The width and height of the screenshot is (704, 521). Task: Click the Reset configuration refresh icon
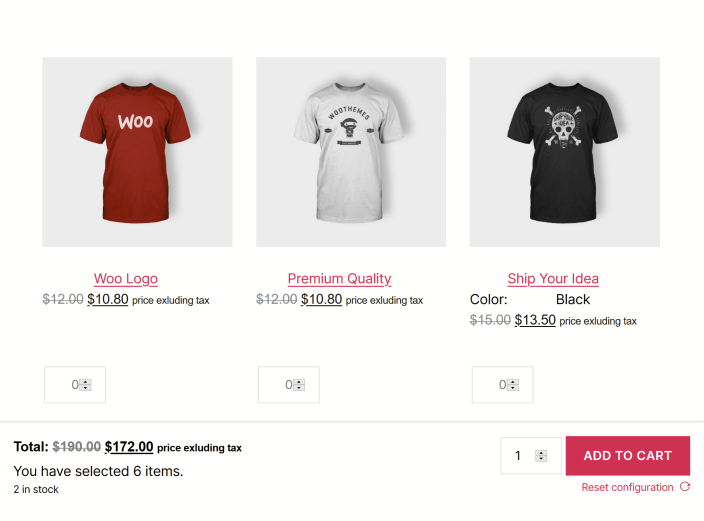tap(685, 487)
